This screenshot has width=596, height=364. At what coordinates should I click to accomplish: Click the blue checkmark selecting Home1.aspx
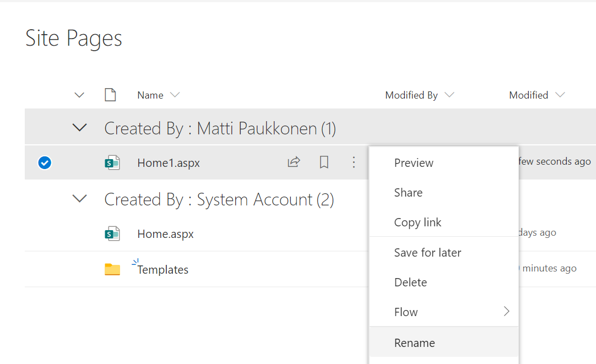click(45, 162)
